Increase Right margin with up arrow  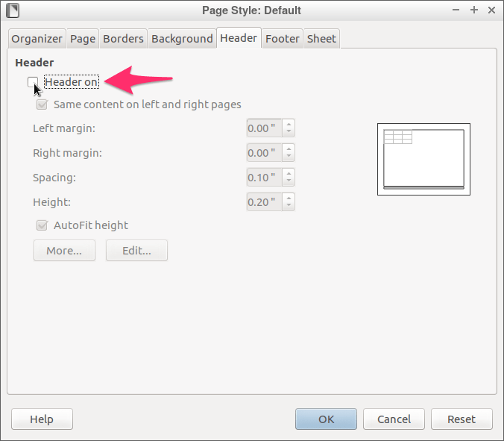pyautogui.click(x=289, y=148)
